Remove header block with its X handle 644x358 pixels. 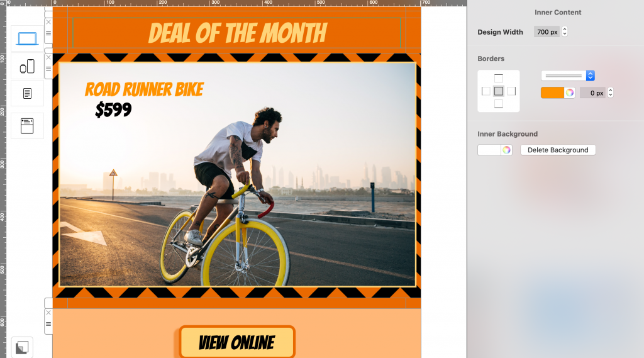[48, 22]
